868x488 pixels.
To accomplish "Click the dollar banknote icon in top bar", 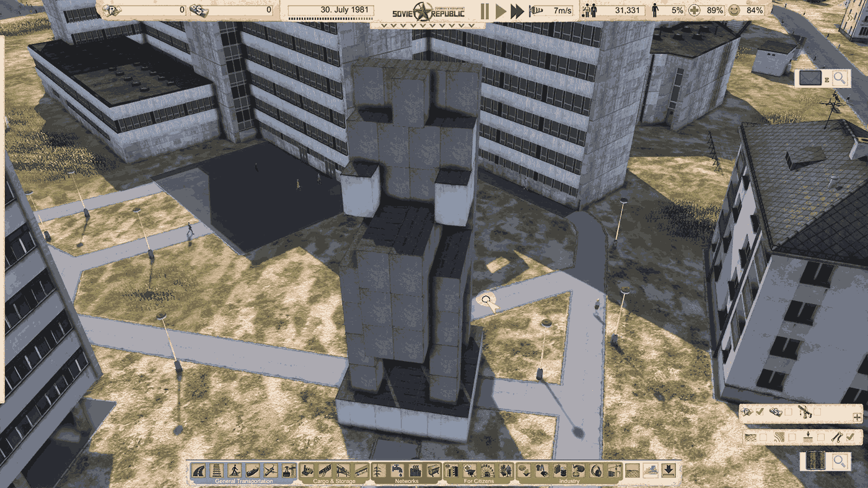I will tap(198, 10).
